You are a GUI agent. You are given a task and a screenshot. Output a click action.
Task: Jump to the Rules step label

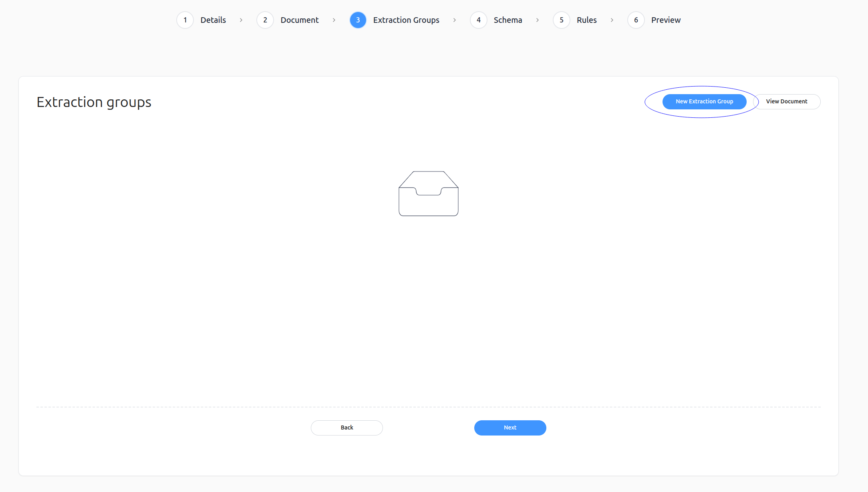coord(586,20)
